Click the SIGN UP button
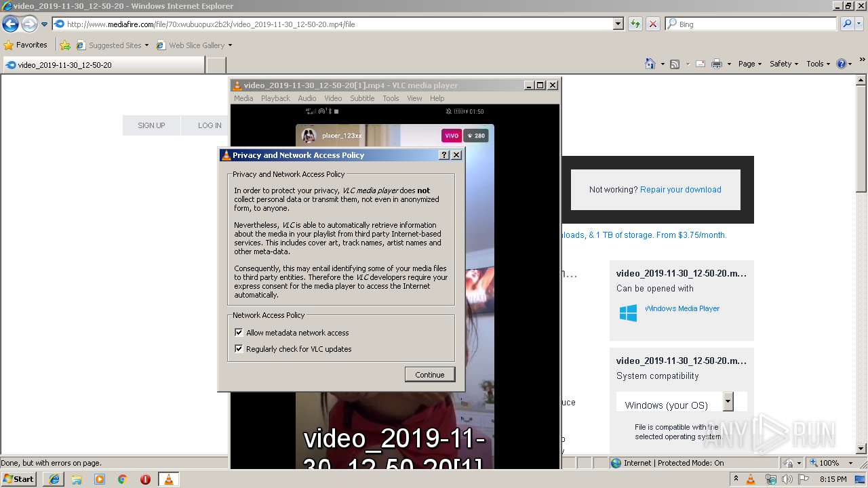Screen dimensions: 868x488 151,125
